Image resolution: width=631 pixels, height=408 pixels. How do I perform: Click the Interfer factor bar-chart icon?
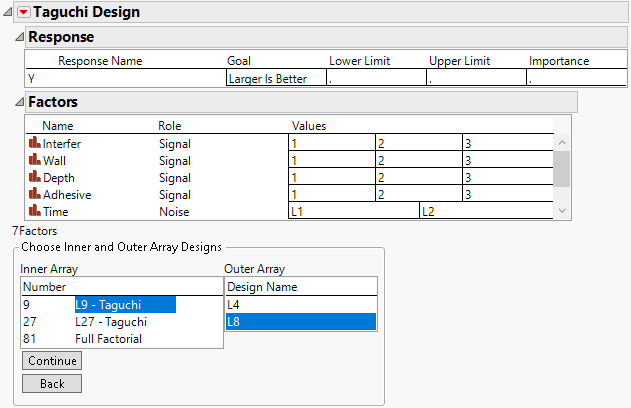click(34, 144)
